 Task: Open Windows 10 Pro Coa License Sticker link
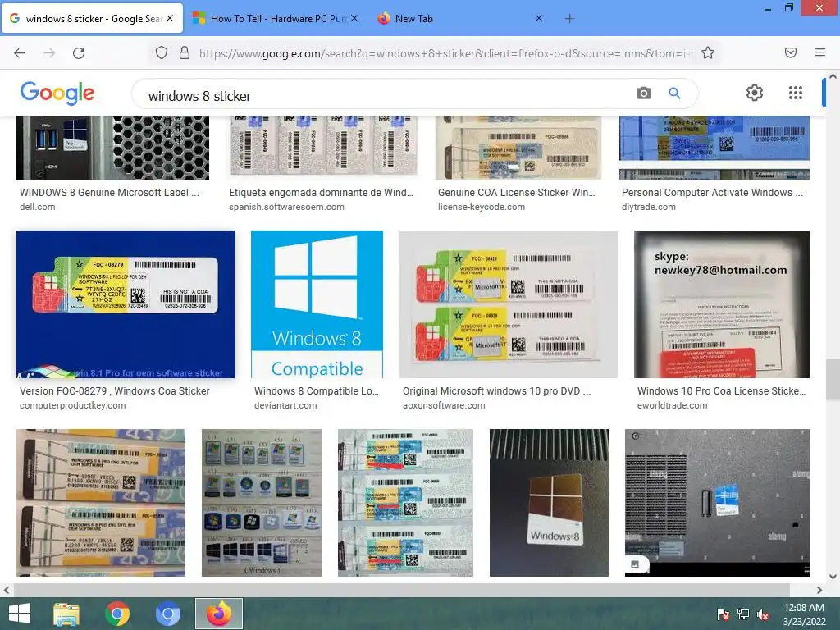(722, 391)
